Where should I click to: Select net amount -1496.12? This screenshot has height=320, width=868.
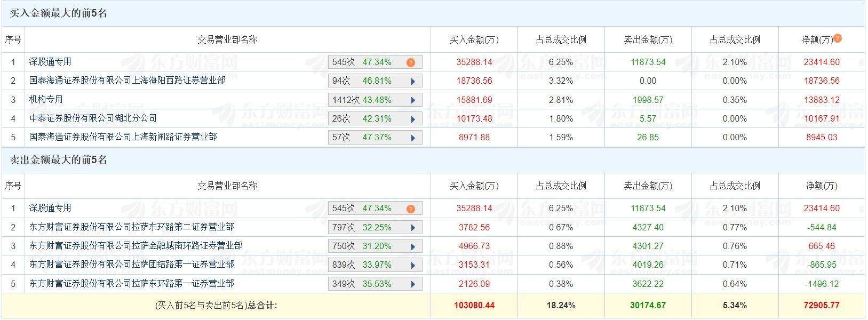822,284
